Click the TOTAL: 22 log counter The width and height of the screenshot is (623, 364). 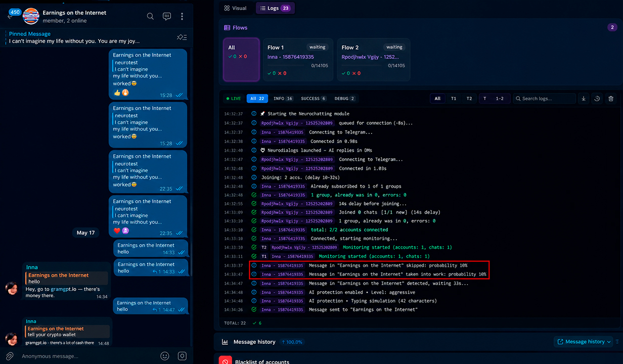coord(235,323)
